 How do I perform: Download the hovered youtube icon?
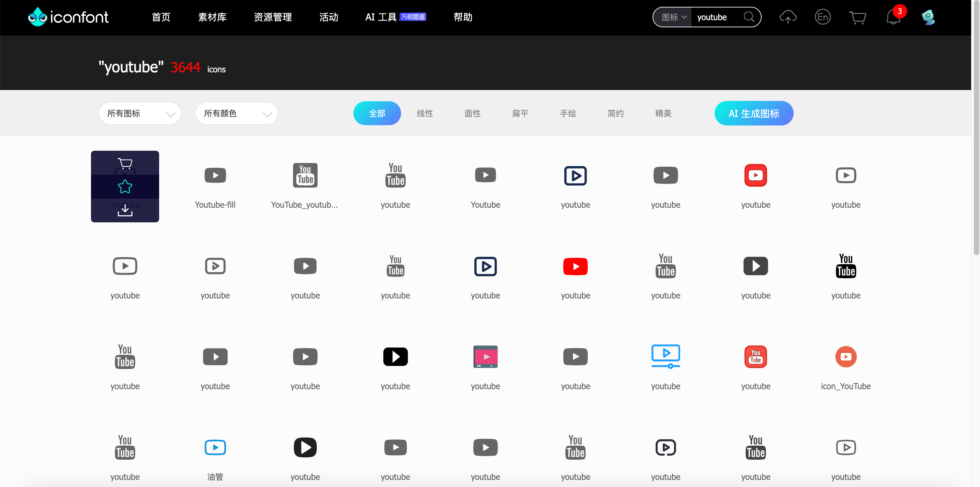point(125,210)
